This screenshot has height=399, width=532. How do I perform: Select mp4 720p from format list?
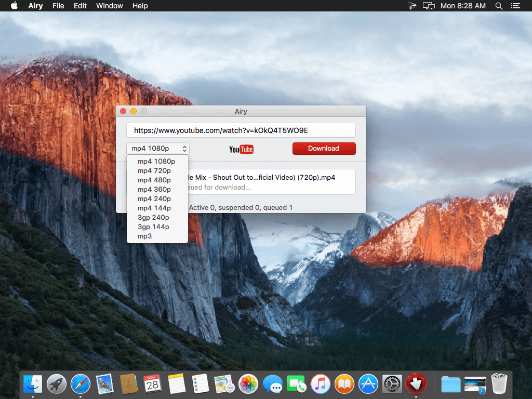point(154,170)
